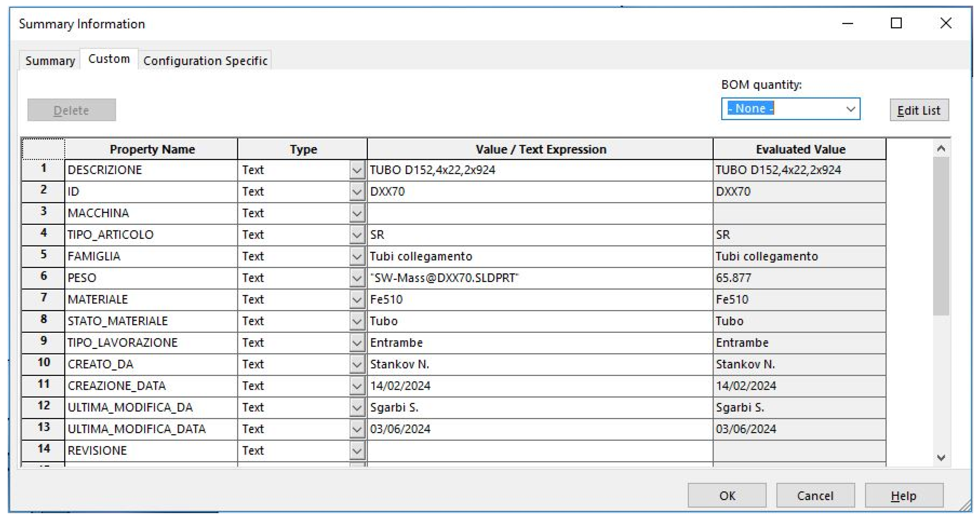The width and height of the screenshot is (980, 520).
Task: Open Help for this dialog
Action: coord(904,496)
